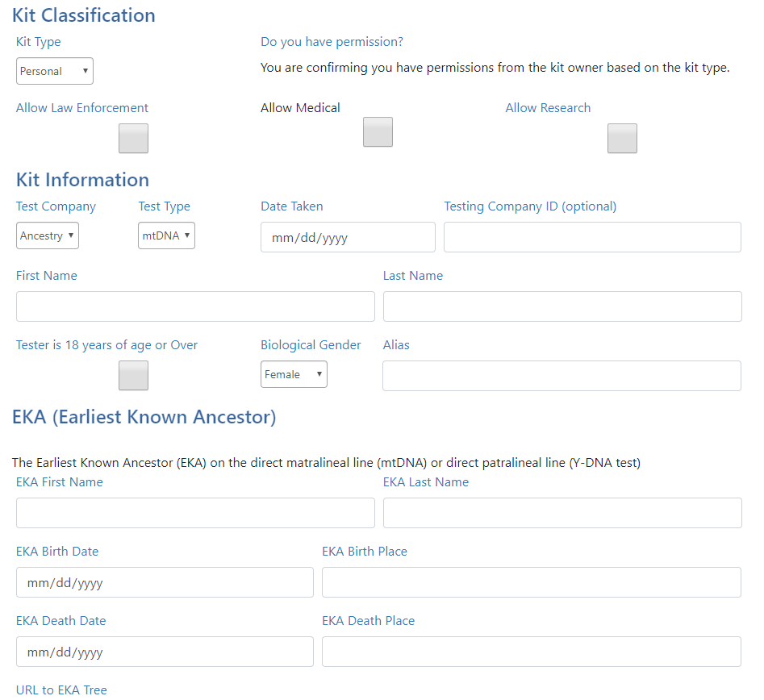764x700 pixels.
Task: Focus the EKA Birth Date field
Action: pos(165,582)
